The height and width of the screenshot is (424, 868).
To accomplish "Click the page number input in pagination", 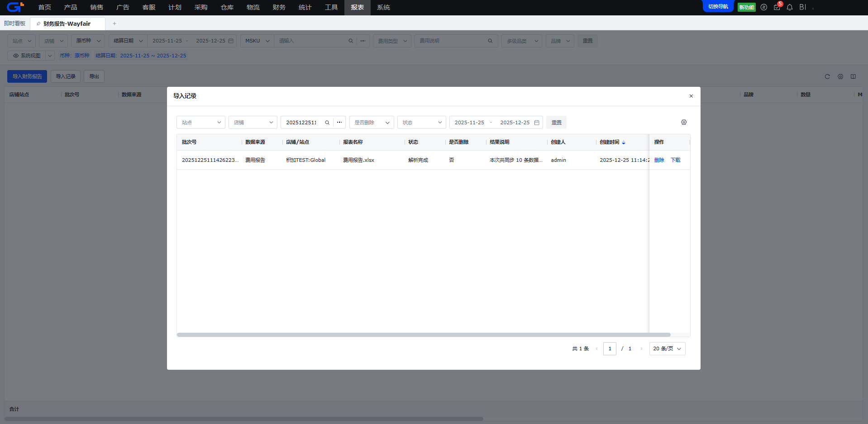I will [x=610, y=349].
